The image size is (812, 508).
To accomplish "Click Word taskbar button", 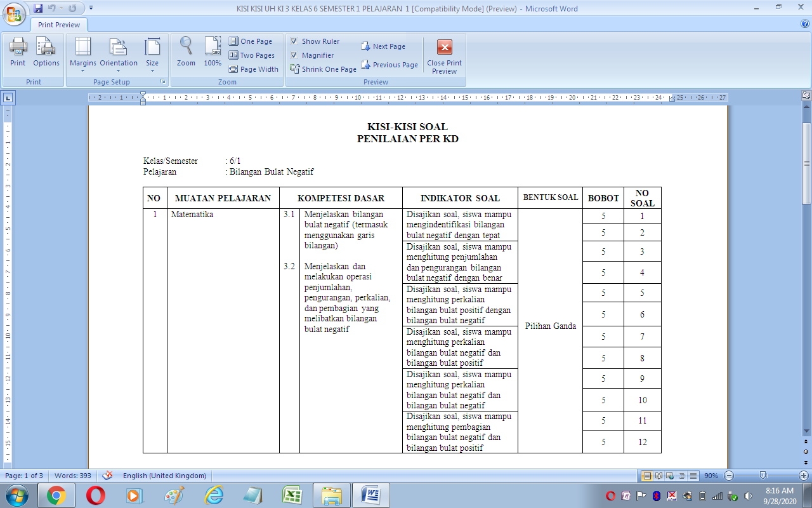I will pos(370,495).
